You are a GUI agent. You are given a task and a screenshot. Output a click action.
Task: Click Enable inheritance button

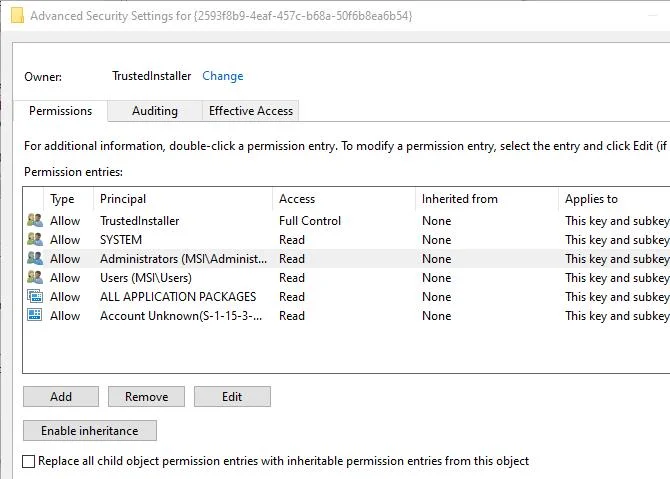coord(90,431)
